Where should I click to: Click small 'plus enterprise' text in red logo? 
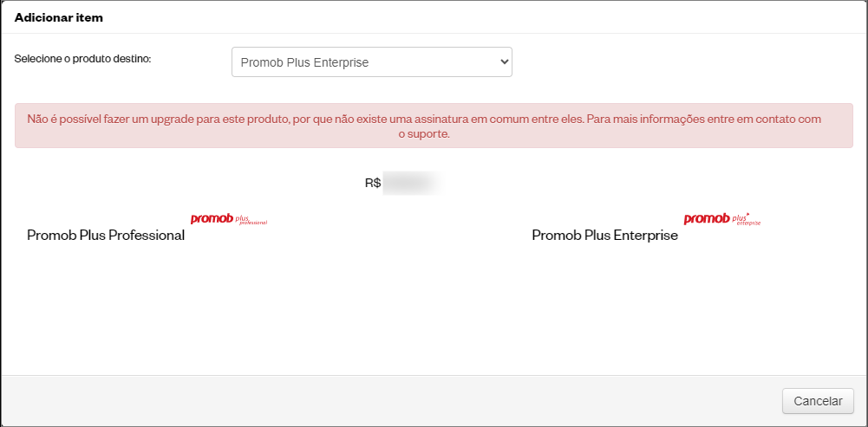point(747,220)
